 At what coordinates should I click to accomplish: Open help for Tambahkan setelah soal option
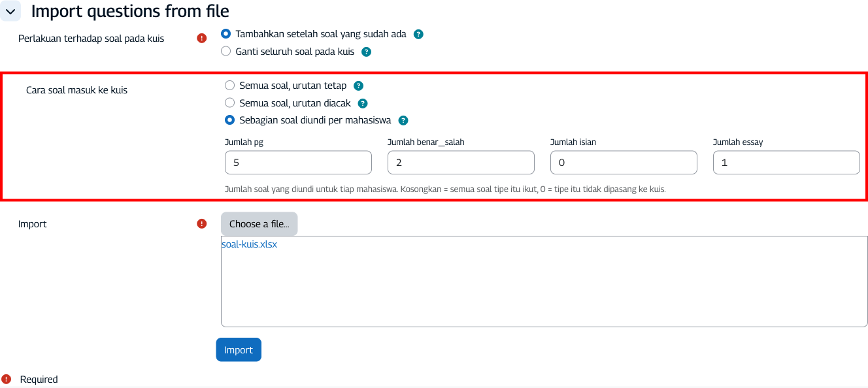point(418,34)
